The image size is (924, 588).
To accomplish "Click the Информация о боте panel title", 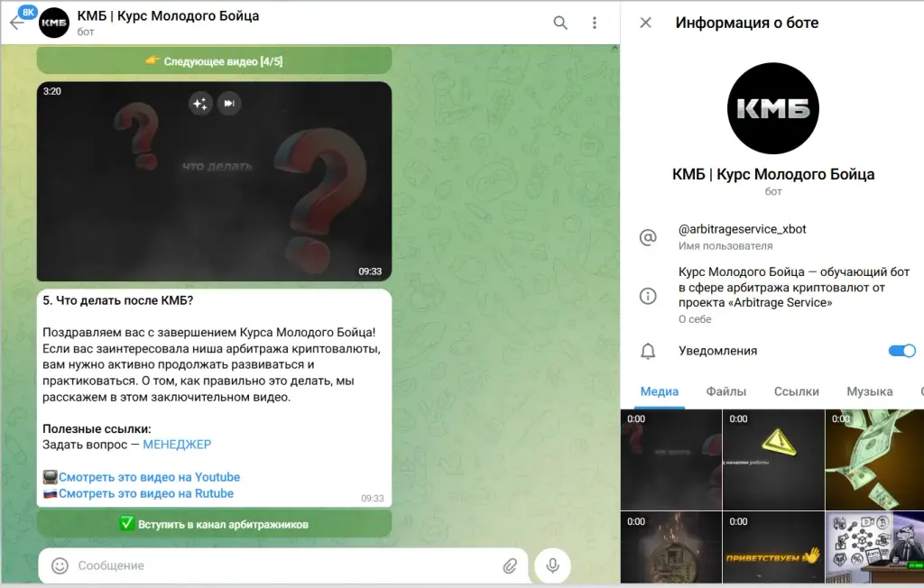I will click(x=746, y=23).
